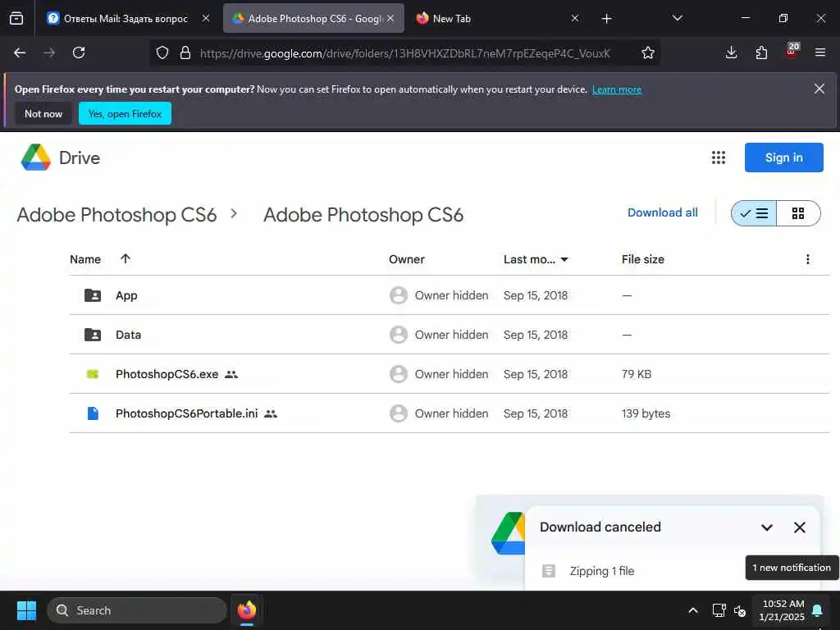This screenshot has width=840, height=630.
Task: Open the Google apps grid icon
Action: [x=719, y=157]
